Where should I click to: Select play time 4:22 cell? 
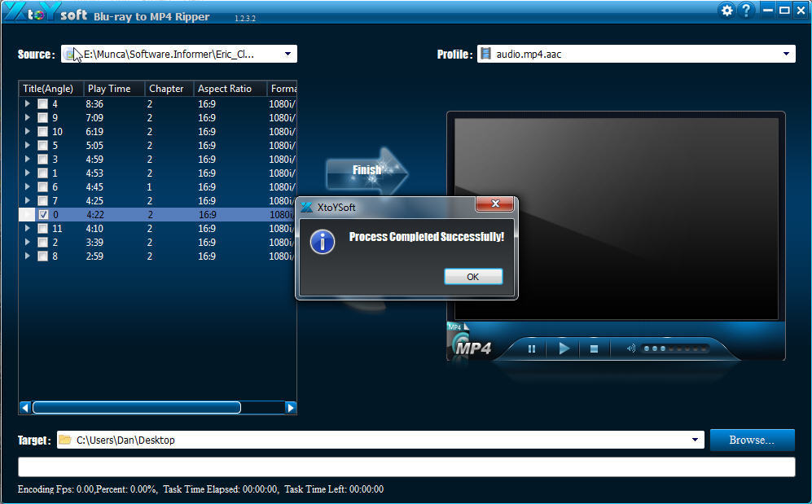tap(94, 215)
